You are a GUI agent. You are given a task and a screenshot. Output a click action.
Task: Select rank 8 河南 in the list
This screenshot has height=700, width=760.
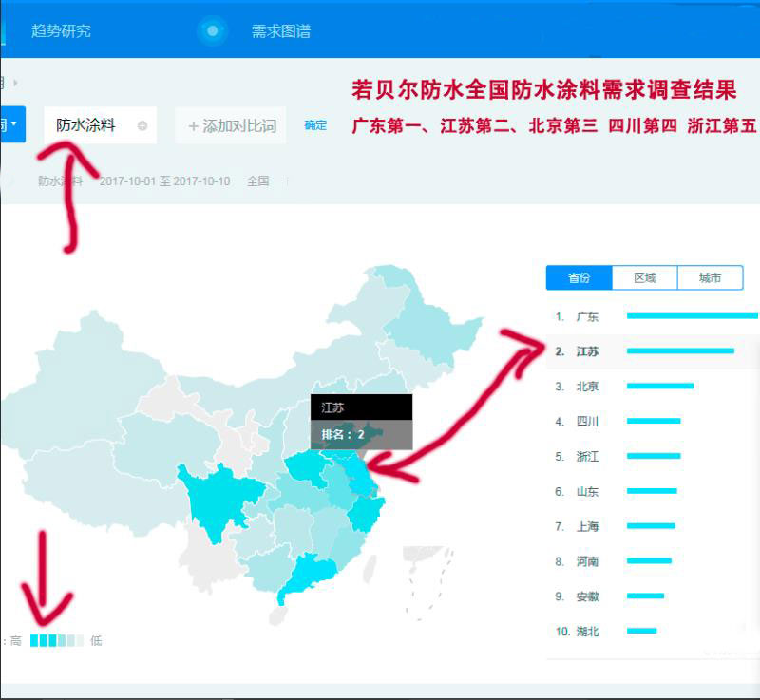pos(653,561)
